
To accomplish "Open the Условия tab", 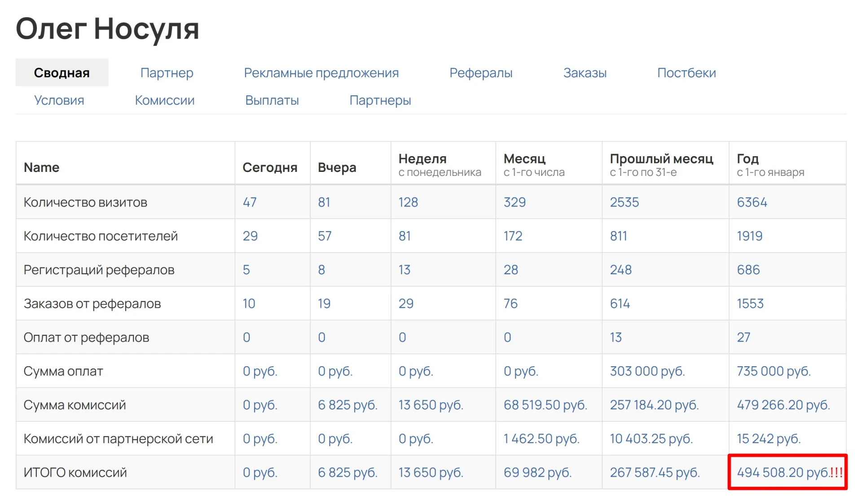I will click(x=59, y=100).
